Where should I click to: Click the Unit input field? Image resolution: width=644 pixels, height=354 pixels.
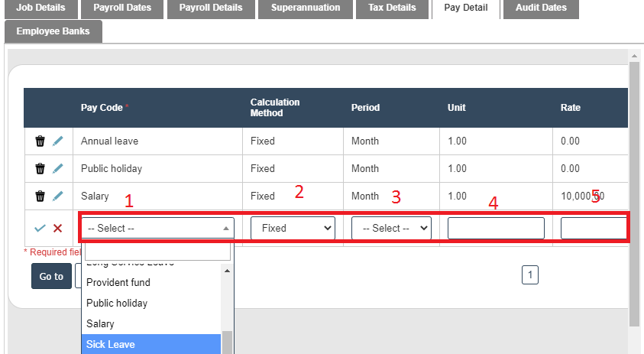(496, 228)
